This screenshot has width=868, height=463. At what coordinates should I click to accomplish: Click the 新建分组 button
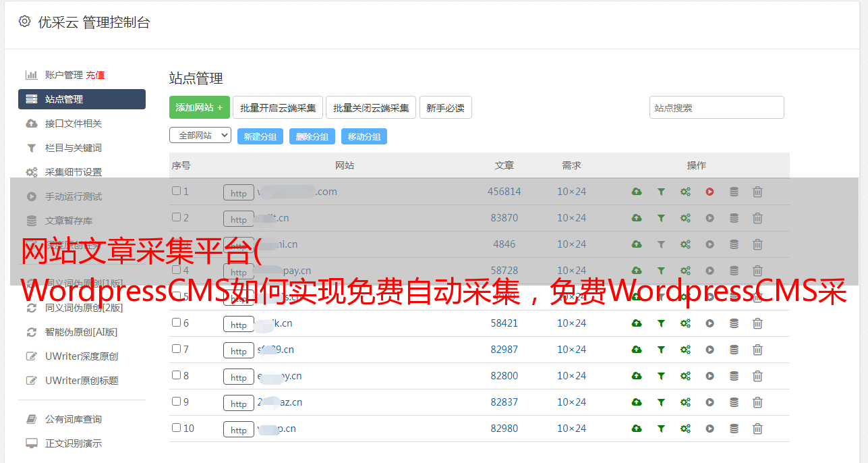(x=260, y=136)
